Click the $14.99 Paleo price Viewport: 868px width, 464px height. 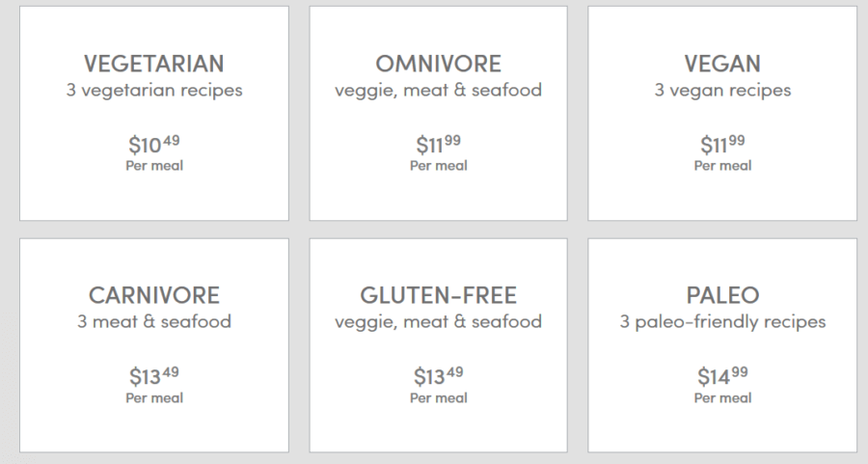click(722, 376)
